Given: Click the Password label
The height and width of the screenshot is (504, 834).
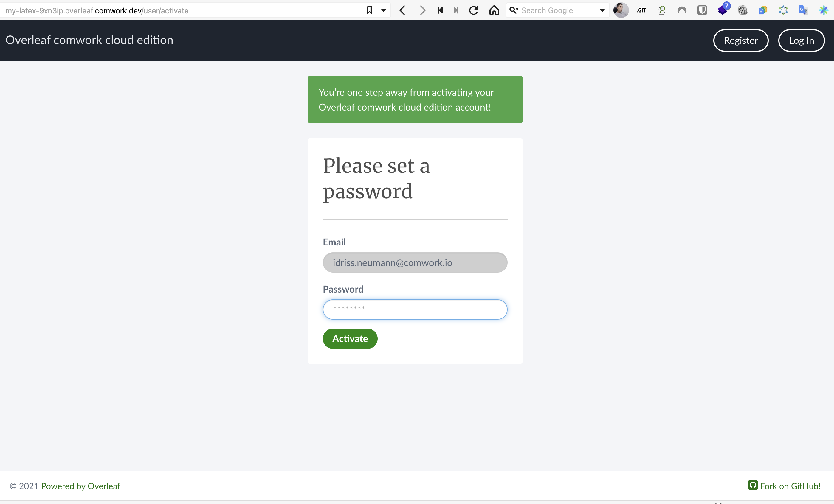Looking at the screenshot, I should [343, 289].
